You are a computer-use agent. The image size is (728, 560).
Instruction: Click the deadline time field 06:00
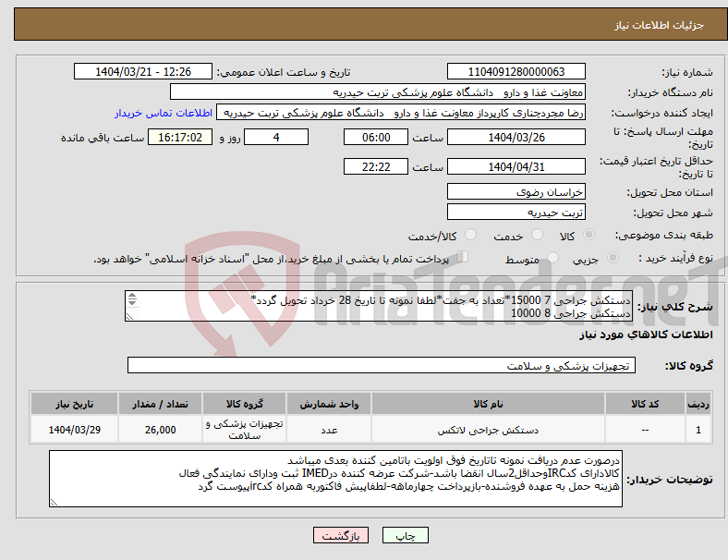pos(376,137)
